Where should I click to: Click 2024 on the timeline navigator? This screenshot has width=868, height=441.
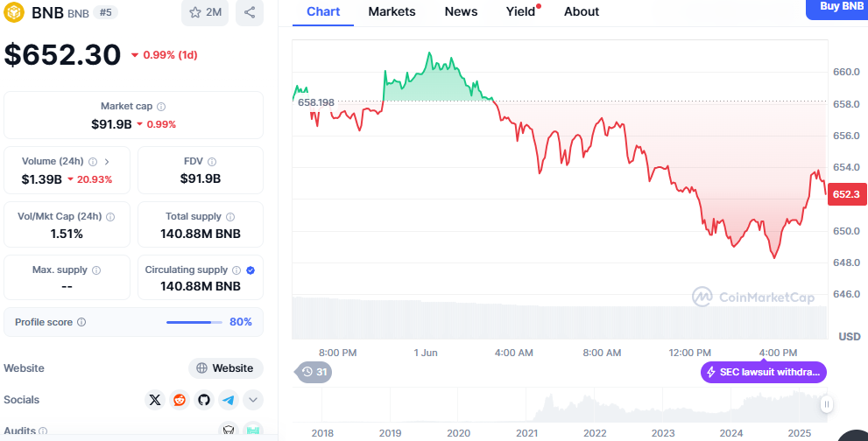click(731, 433)
